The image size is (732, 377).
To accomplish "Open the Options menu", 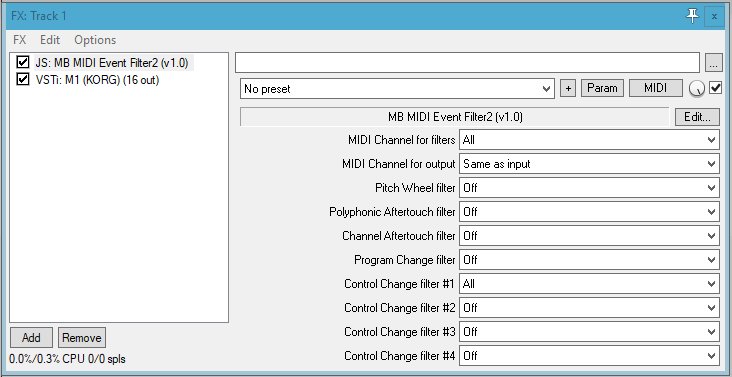I will pos(95,40).
